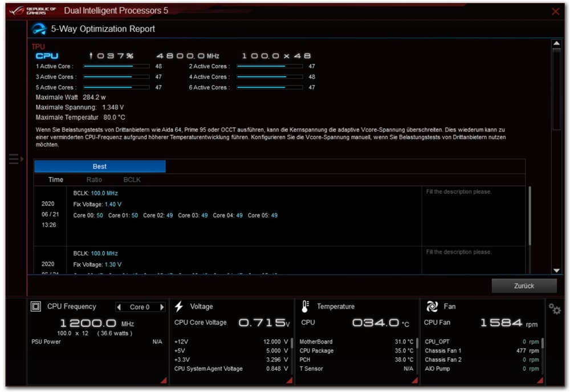The height and width of the screenshot is (392, 570).
Task: Click the 4 Active Cores ratio bar
Action: [270, 77]
